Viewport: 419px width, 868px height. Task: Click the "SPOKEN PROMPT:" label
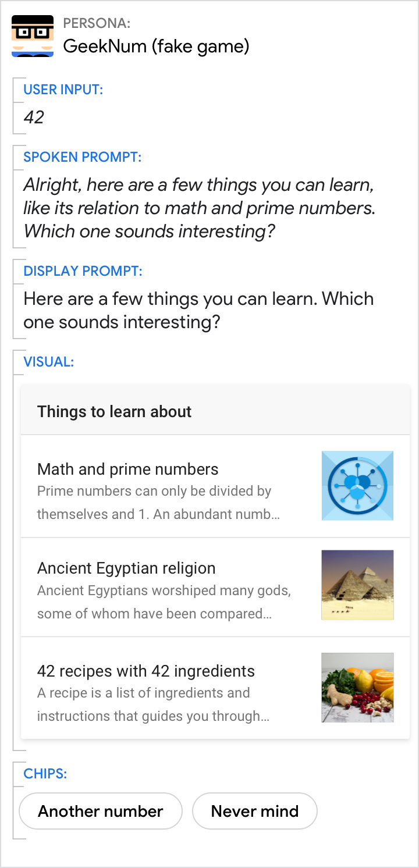[82, 157]
